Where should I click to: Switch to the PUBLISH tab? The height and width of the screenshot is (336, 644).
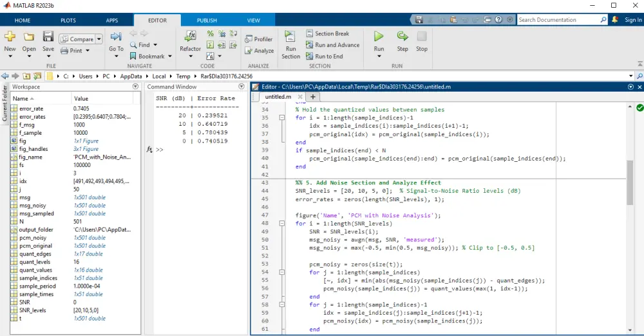pos(207,20)
